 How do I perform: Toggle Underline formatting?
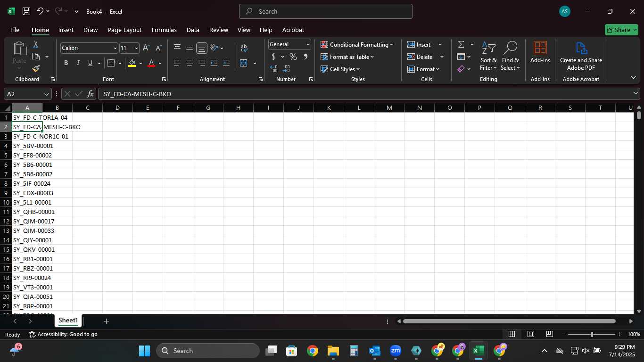point(90,63)
